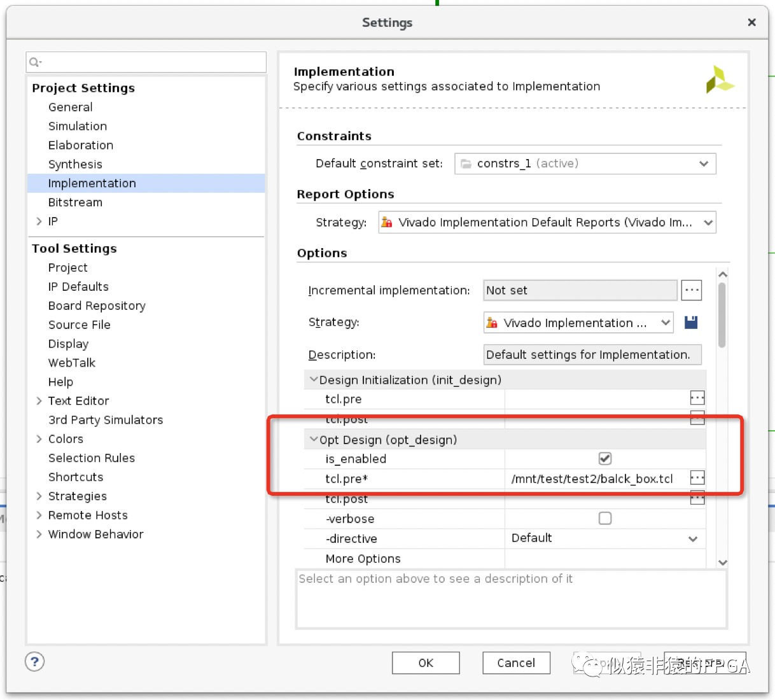Click the Incremental implementation 'Not set' field

pyautogui.click(x=580, y=290)
